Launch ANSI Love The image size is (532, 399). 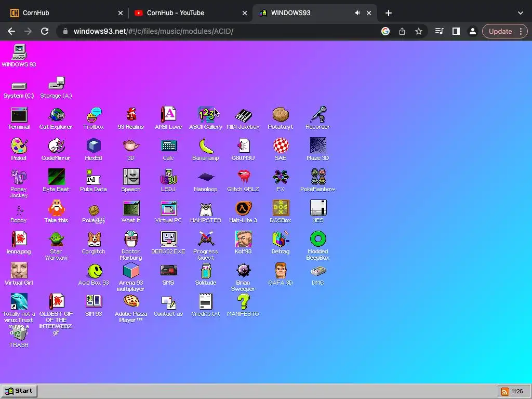(x=168, y=118)
